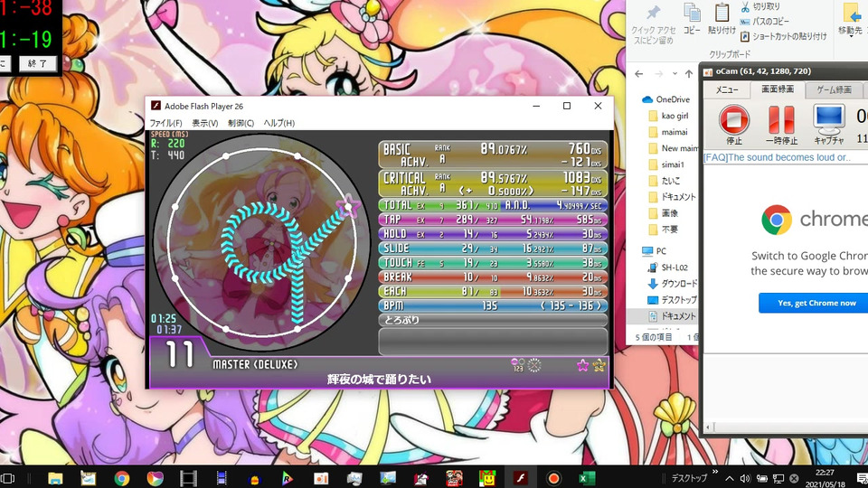This screenshot has height=488, width=868.
Task: Click the とろぷり designer name bar
Action: [x=493, y=320]
